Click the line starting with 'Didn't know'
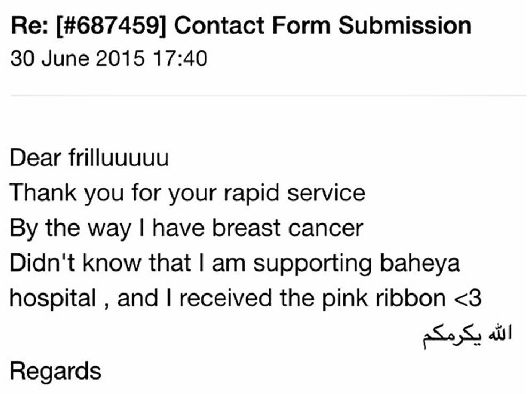 [235, 264]
